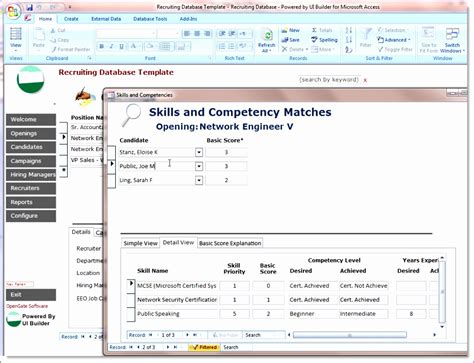Click the magnifying glass image

pos(131,114)
